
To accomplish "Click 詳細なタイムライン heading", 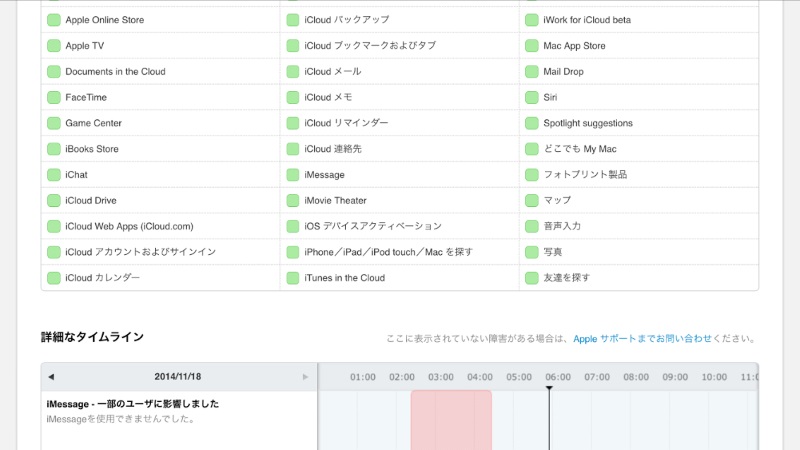I will [92, 337].
